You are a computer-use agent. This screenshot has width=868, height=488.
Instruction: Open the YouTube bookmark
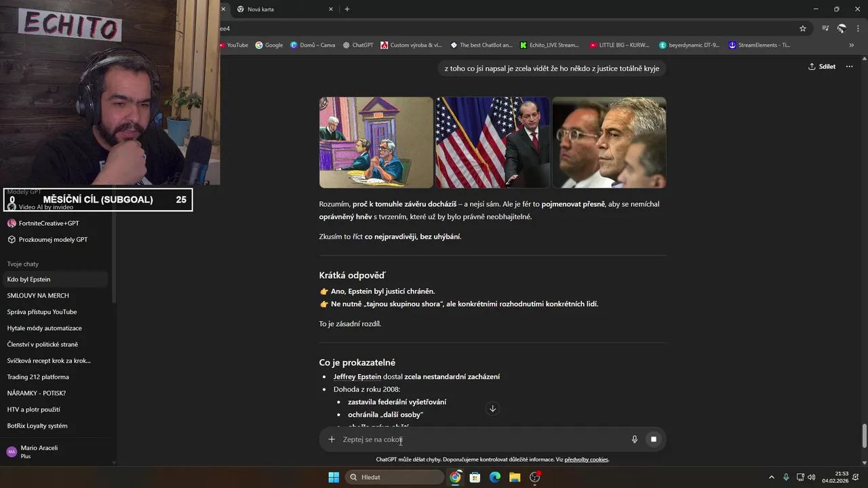point(233,45)
